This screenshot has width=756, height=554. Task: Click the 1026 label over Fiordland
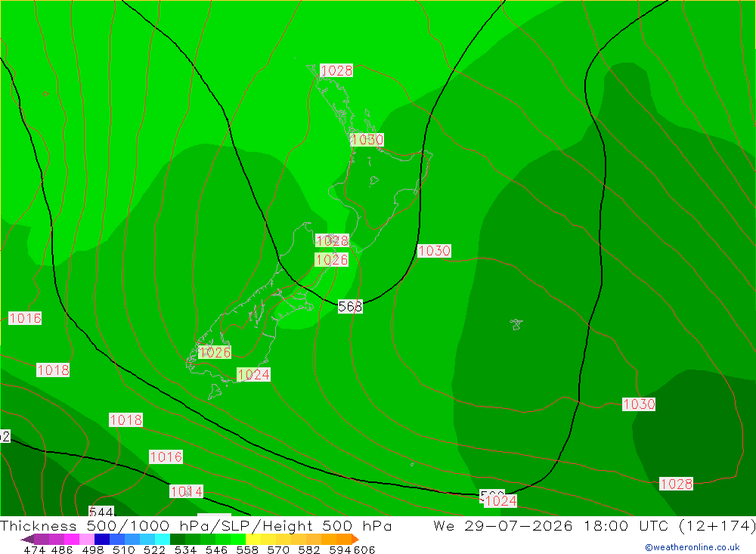215,352
